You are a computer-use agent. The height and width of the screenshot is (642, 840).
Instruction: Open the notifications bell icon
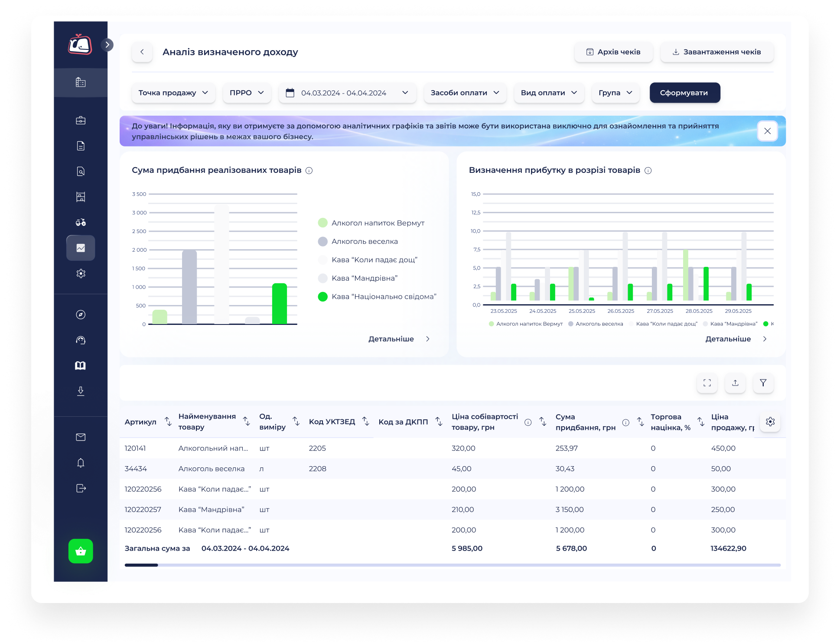pos(81,463)
